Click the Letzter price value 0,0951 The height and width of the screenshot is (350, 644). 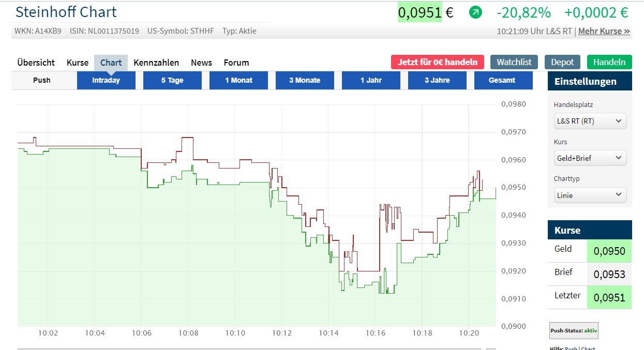609,298
